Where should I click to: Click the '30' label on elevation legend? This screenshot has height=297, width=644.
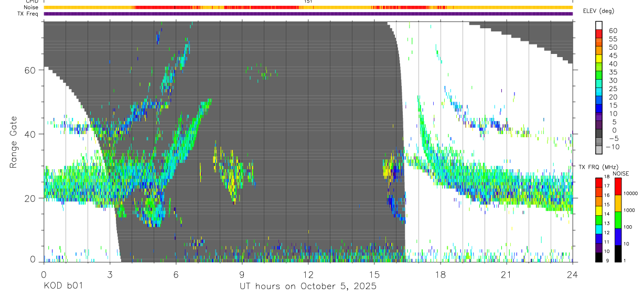(x=613, y=80)
